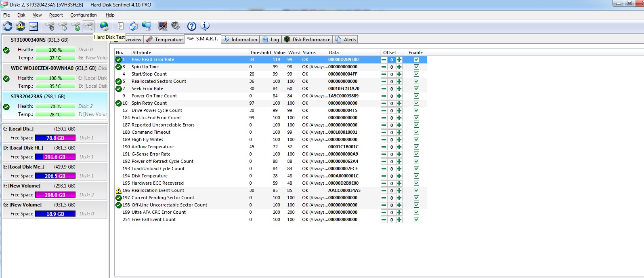
Task: Click the offset value field for Raw Read Error Rate
Action: [x=391, y=60]
